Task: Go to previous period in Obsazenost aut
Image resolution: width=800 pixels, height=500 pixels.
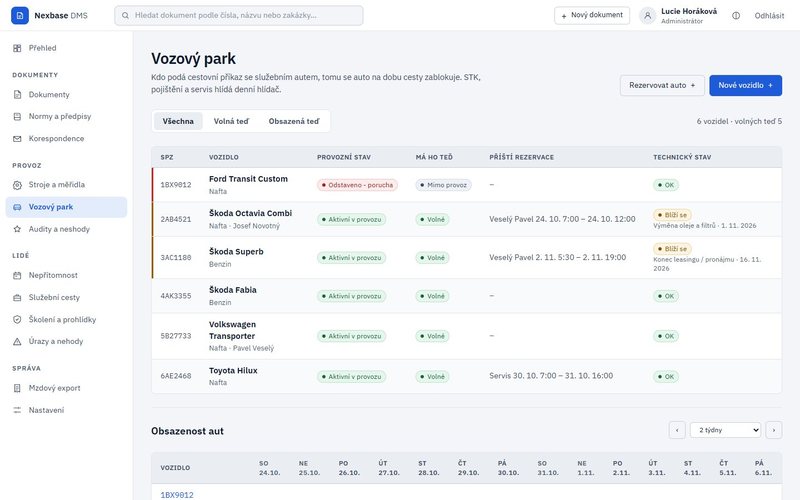Action: point(677,430)
